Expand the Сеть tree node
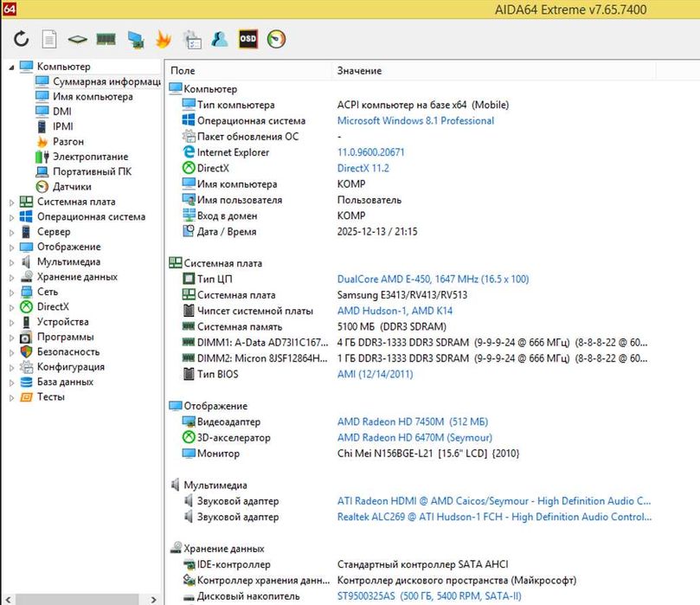700x605 pixels. point(11,293)
